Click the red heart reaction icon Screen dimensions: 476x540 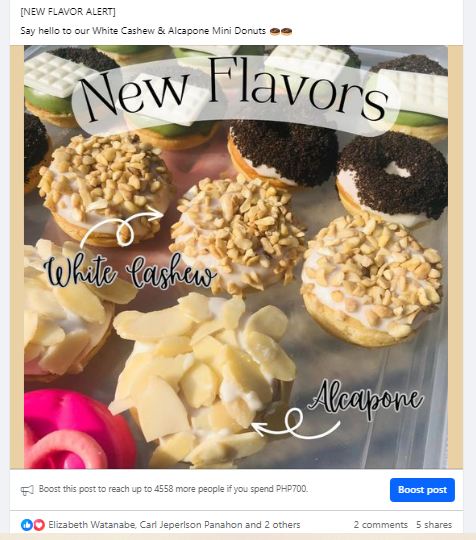(x=39, y=525)
